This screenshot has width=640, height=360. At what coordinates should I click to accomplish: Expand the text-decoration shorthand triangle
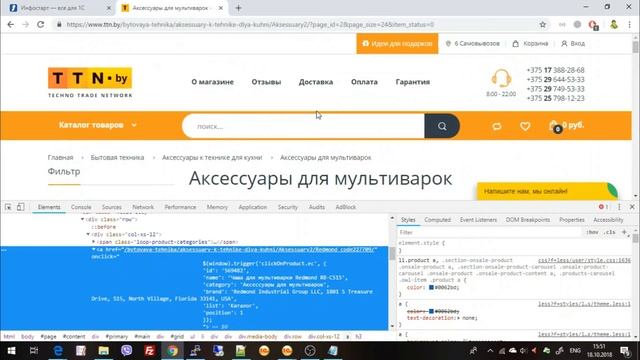click(458, 318)
